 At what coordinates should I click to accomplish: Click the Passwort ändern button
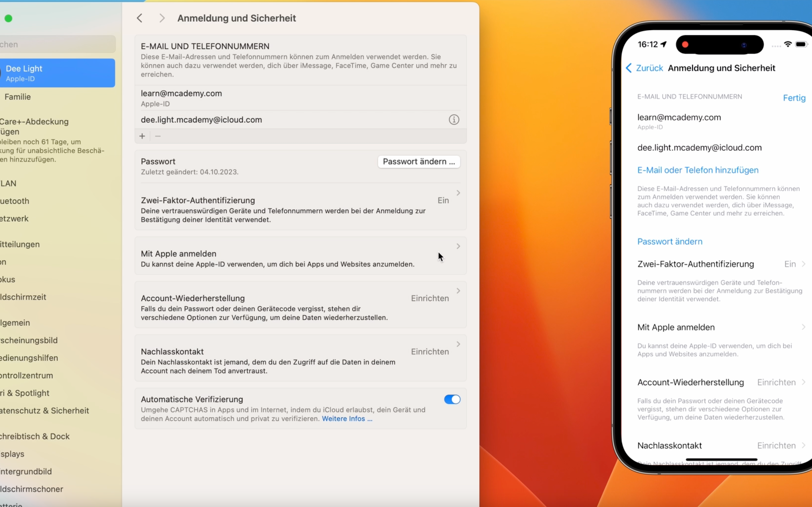(x=418, y=161)
